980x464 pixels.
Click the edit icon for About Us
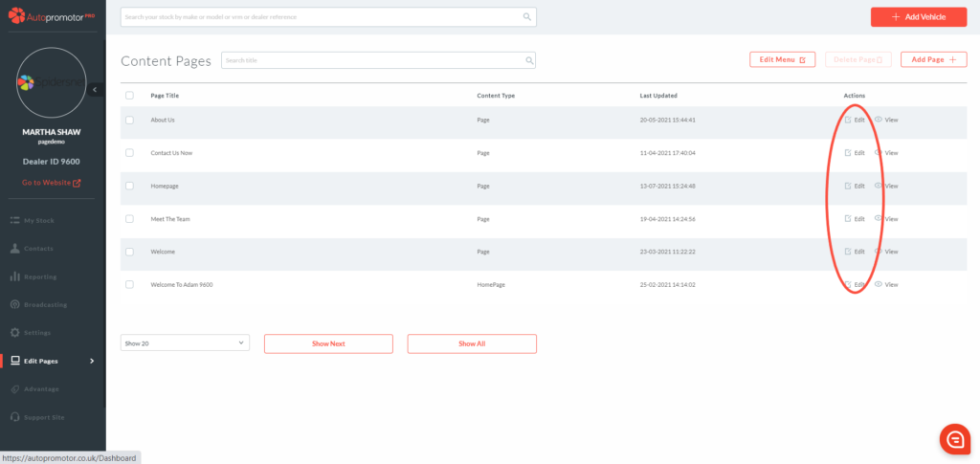[x=848, y=120]
